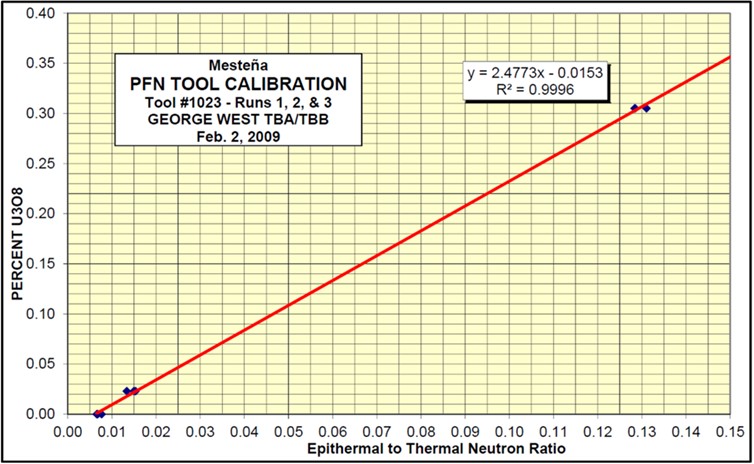Viewport: 754px width, 464px height.
Task: Click x-axis label 0.04
Action: click(244, 431)
